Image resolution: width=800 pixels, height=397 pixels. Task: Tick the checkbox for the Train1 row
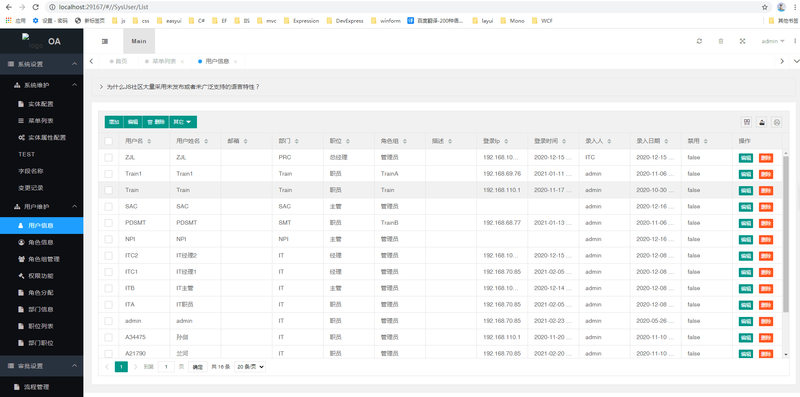[108, 174]
